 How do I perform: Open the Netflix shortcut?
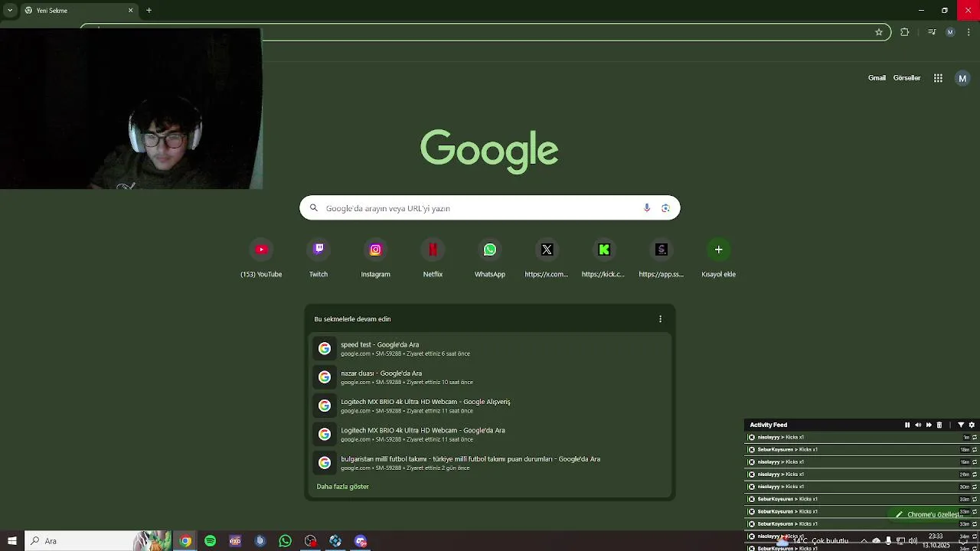coord(433,259)
